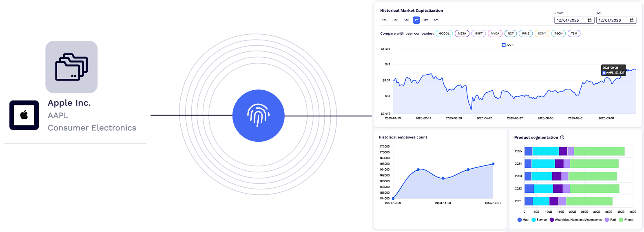Select the 1M time range

[384, 20]
